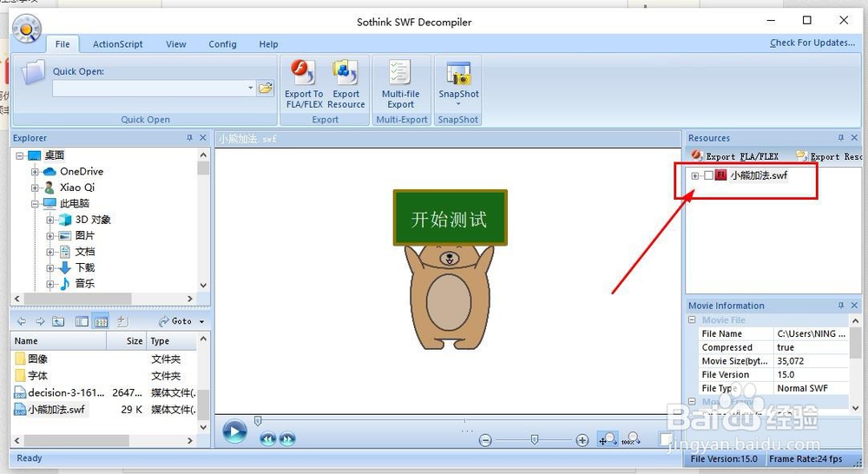Select the 100% zoom icon
This screenshot has width=868, height=474.
(630, 439)
